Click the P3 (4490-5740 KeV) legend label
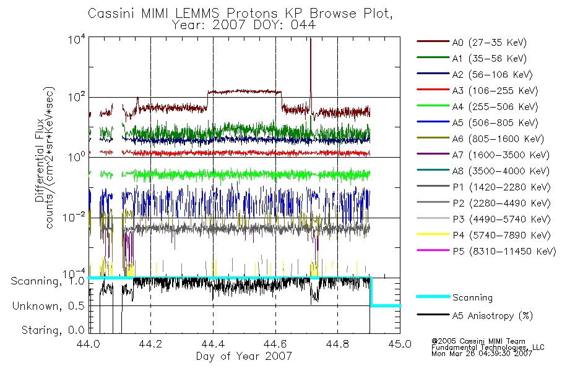 (501, 220)
